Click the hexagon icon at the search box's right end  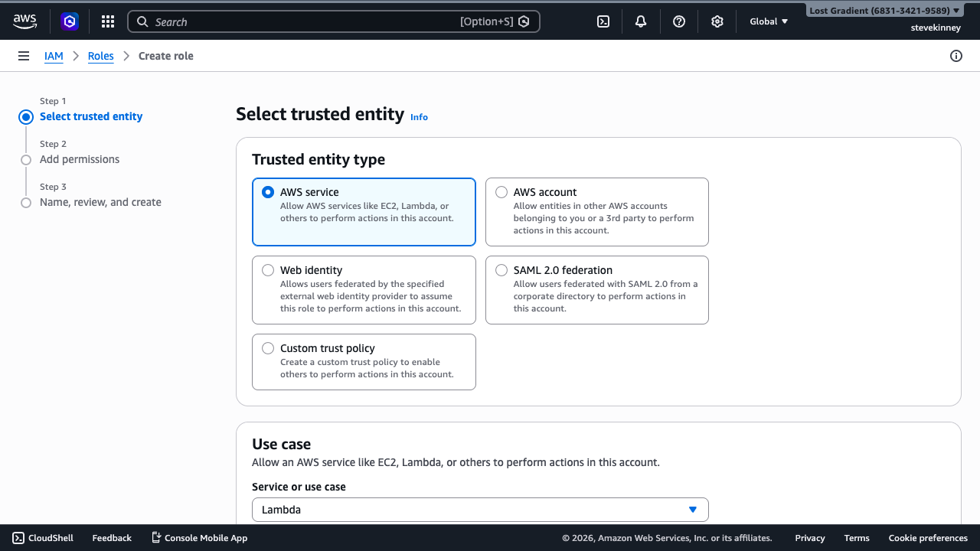(x=524, y=21)
